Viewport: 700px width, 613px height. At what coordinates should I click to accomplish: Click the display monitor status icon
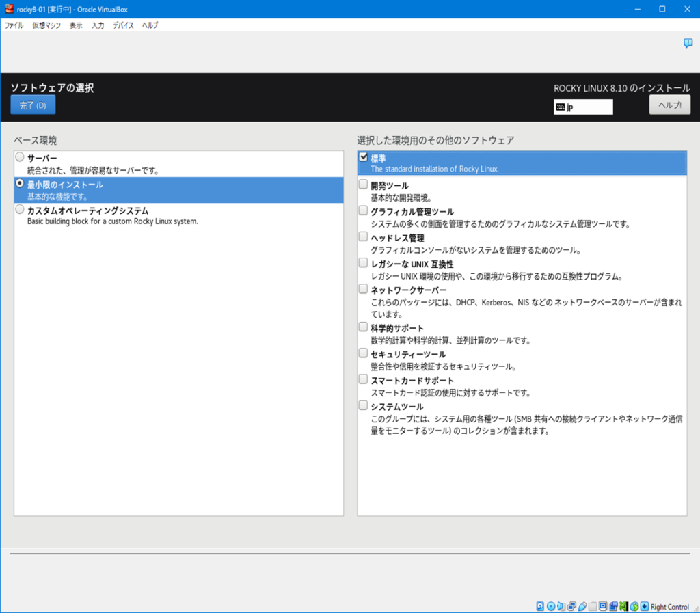click(603, 606)
